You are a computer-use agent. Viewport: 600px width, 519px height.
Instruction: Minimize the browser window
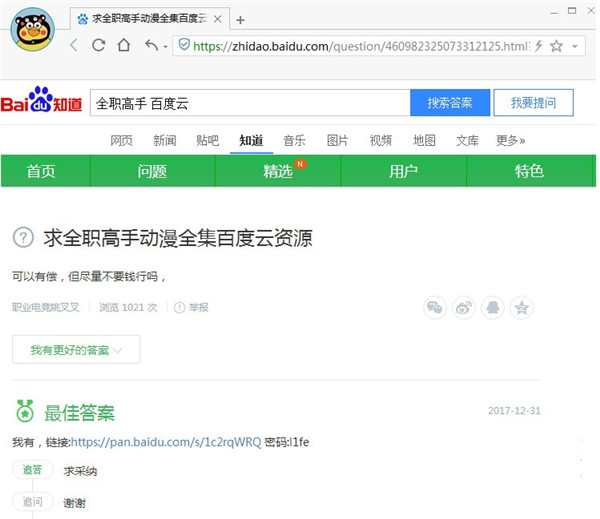click(554, 12)
